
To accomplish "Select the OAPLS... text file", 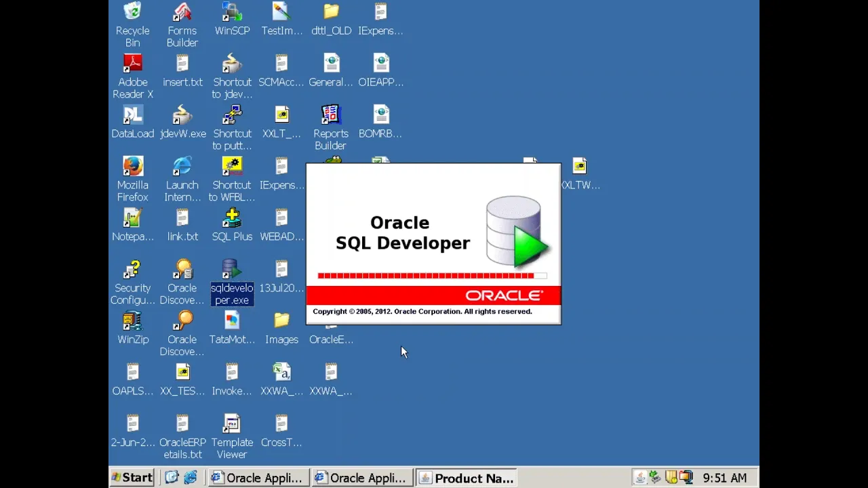I will click(132, 380).
